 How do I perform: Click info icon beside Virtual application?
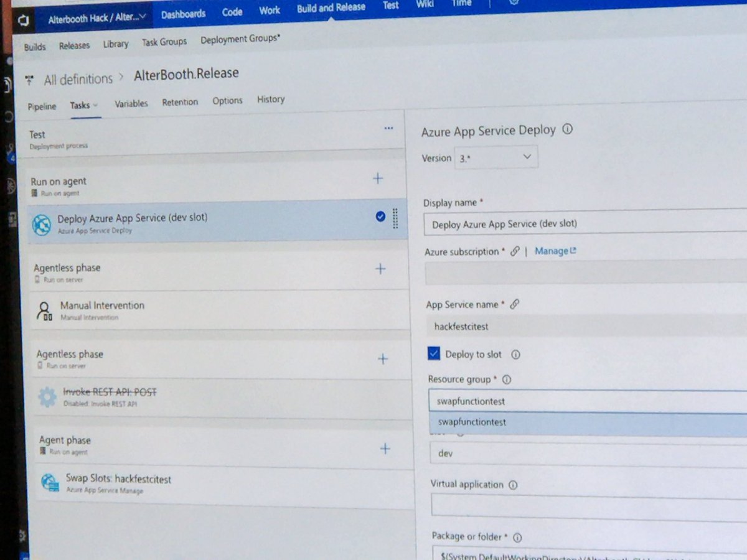coord(513,485)
